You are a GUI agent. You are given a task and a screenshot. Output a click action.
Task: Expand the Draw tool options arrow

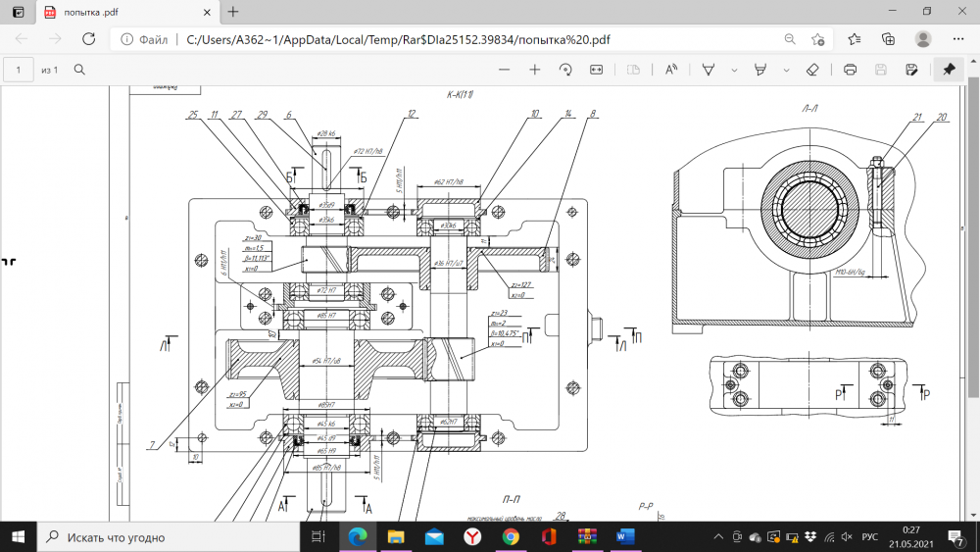[734, 70]
